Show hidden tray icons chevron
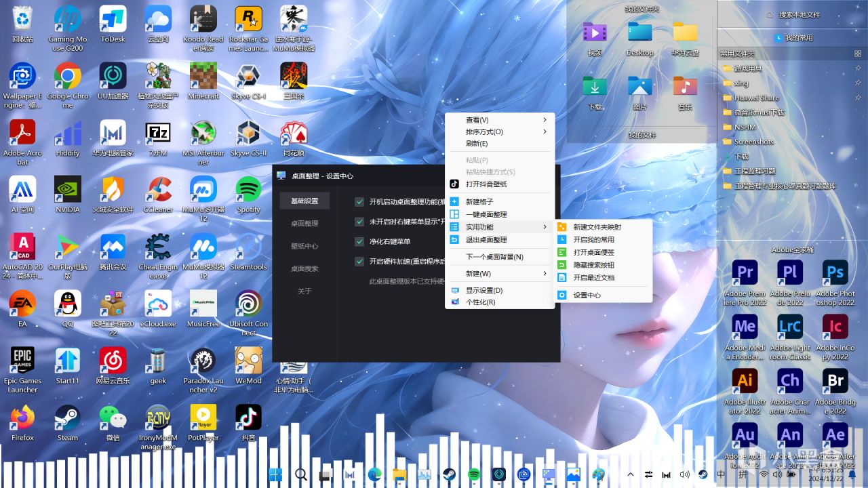Screen dimensions: 868x488 click(x=631, y=475)
